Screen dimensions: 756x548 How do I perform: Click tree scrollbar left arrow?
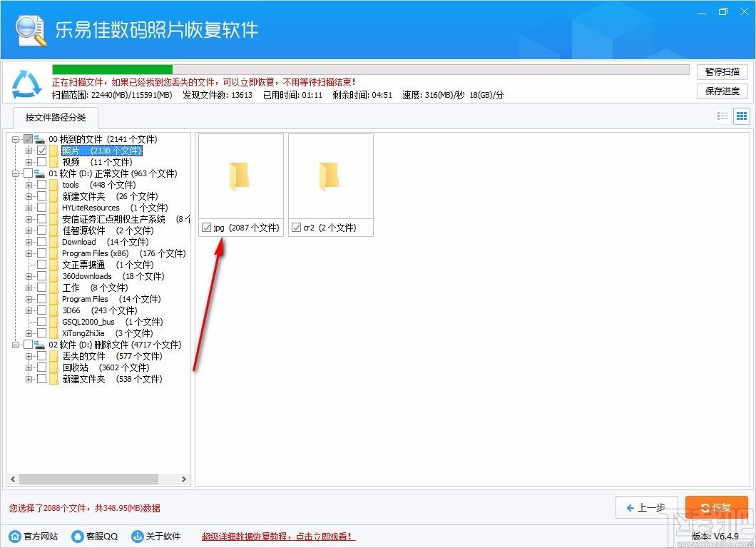(x=13, y=479)
